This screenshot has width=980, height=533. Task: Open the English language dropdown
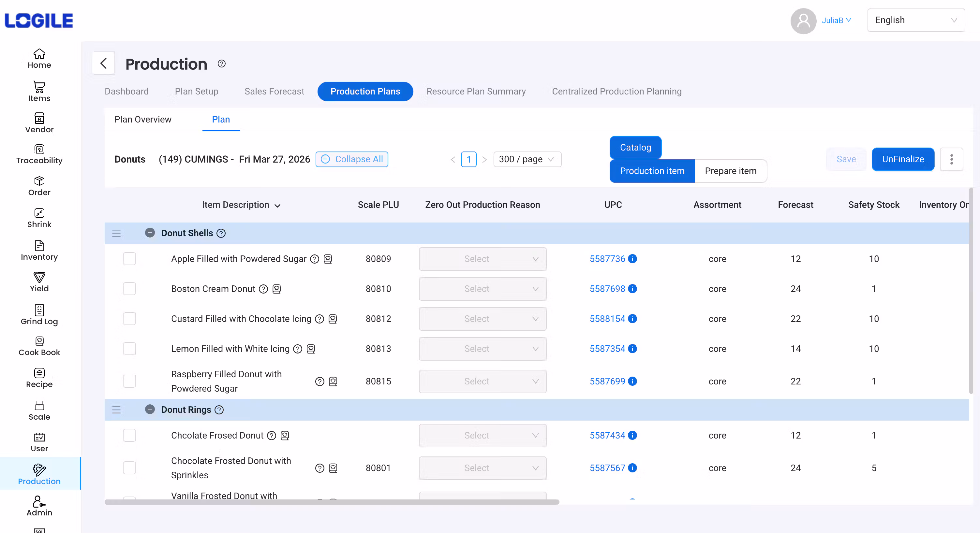point(916,20)
